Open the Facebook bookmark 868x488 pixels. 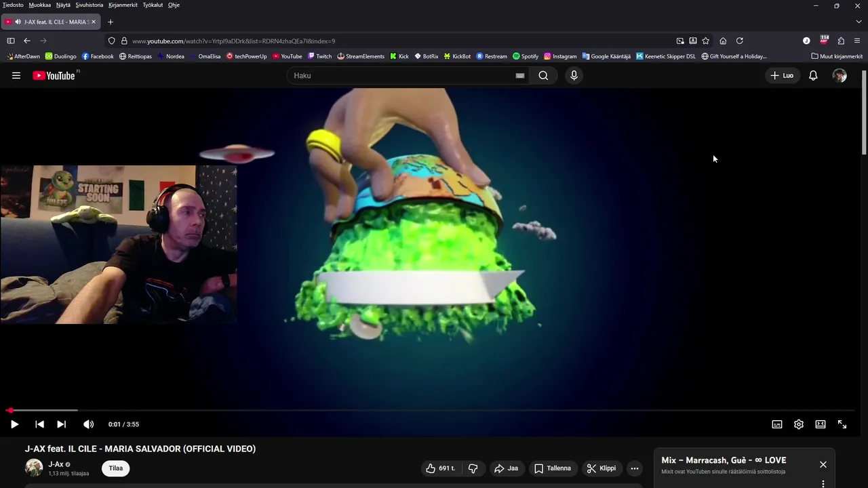tap(98, 56)
